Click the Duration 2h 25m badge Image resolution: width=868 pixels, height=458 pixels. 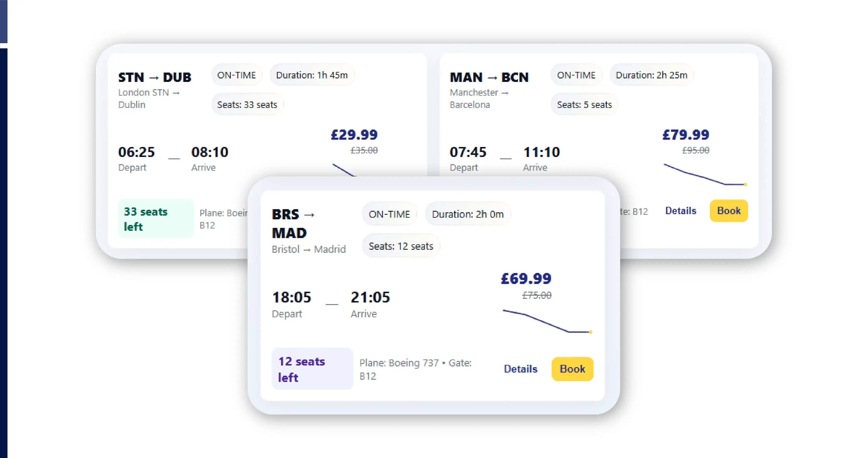(651, 75)
